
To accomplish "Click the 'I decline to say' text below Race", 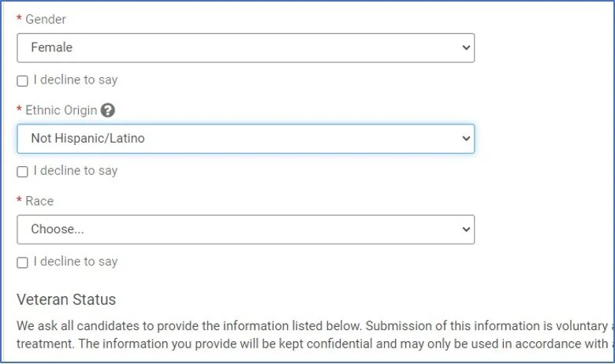I will pos(76,262).
